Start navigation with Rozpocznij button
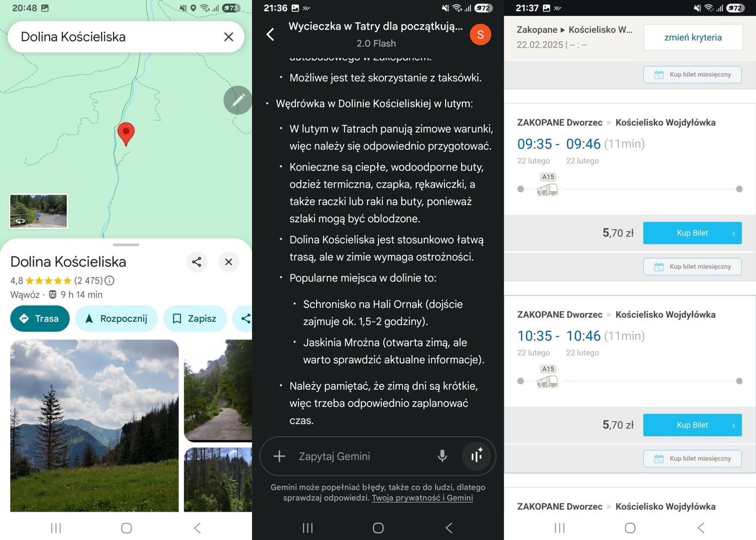The height and width of the screenshot is (540, 756). coord(116,318)
